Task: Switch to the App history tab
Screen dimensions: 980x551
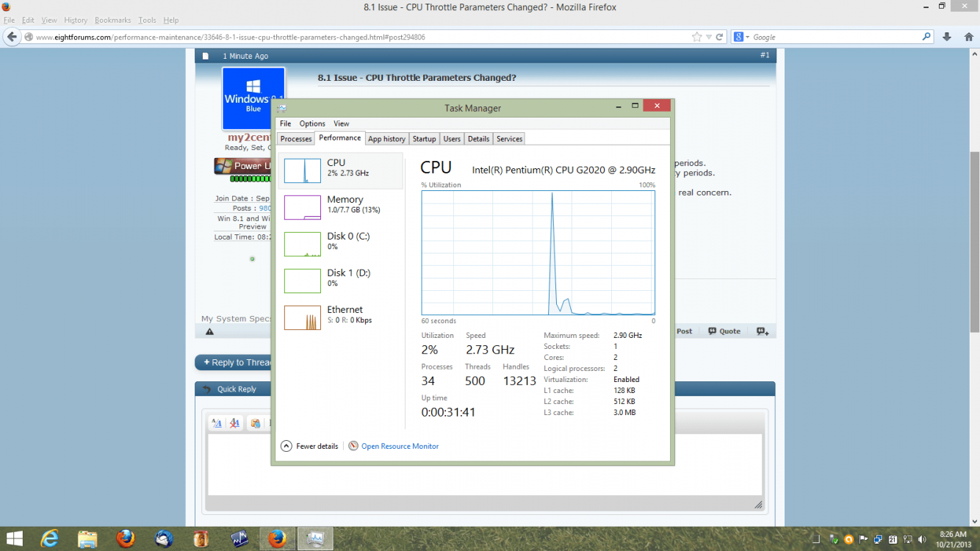Action: 386,139
